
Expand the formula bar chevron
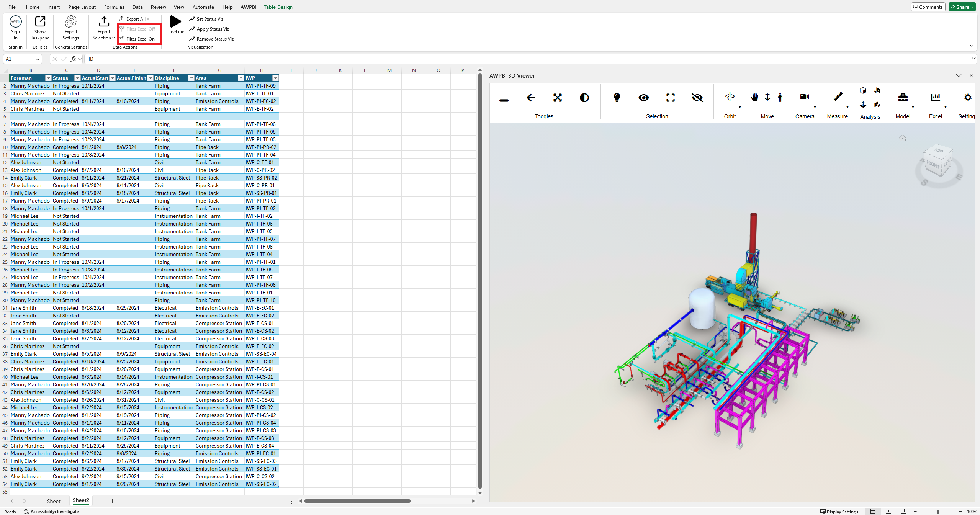tap(973, 59)
